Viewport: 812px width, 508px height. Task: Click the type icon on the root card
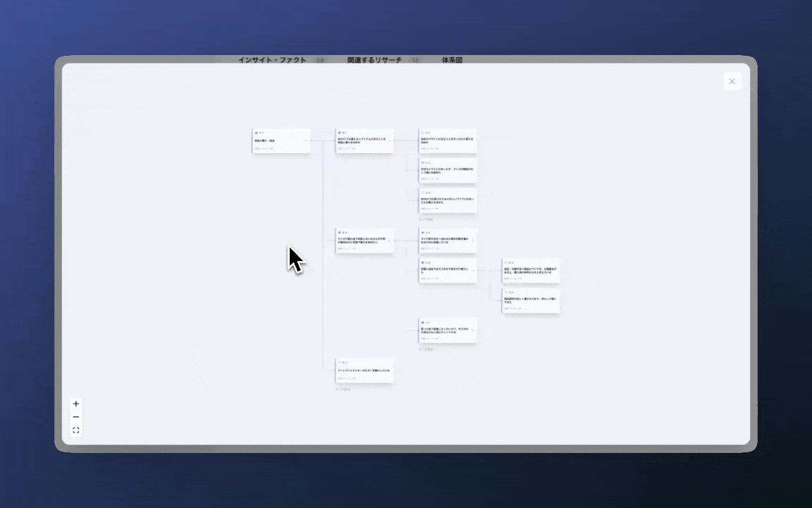tap(257, 133)
